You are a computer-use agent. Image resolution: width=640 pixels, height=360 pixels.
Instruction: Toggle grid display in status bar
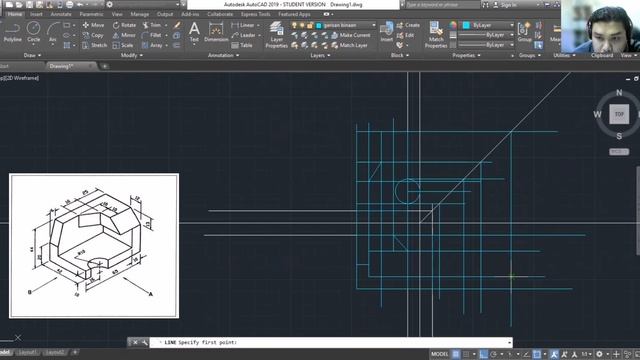pyautogui.click(x=456, y=354)
